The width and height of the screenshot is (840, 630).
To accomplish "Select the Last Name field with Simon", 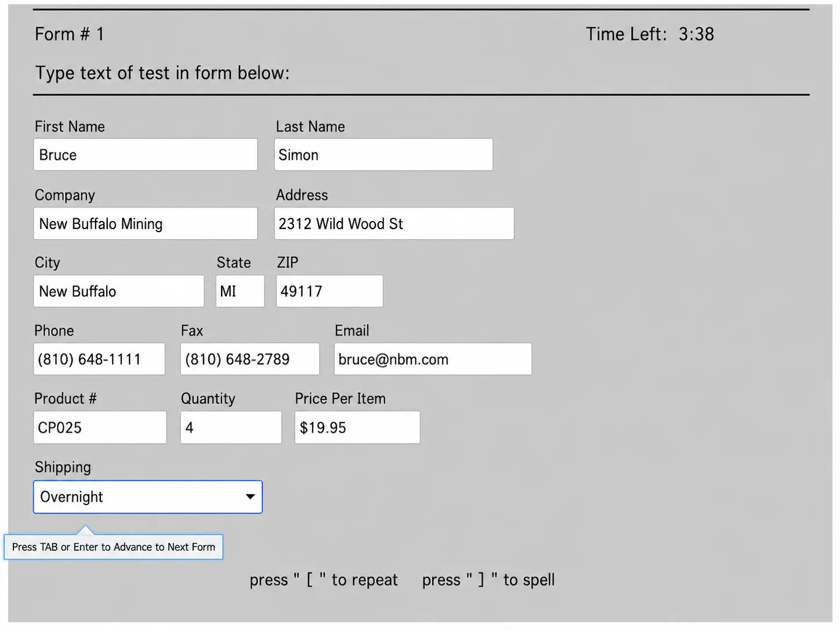I will point(383,155).
